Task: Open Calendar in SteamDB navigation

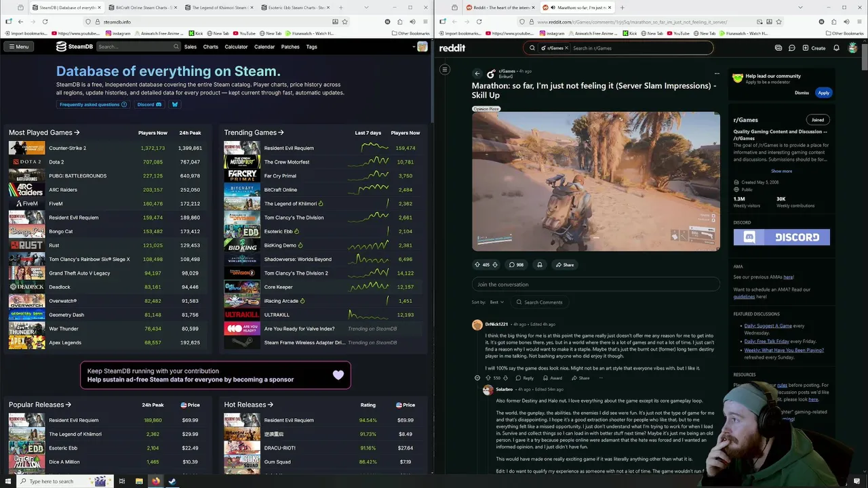Action: point(264,47)
